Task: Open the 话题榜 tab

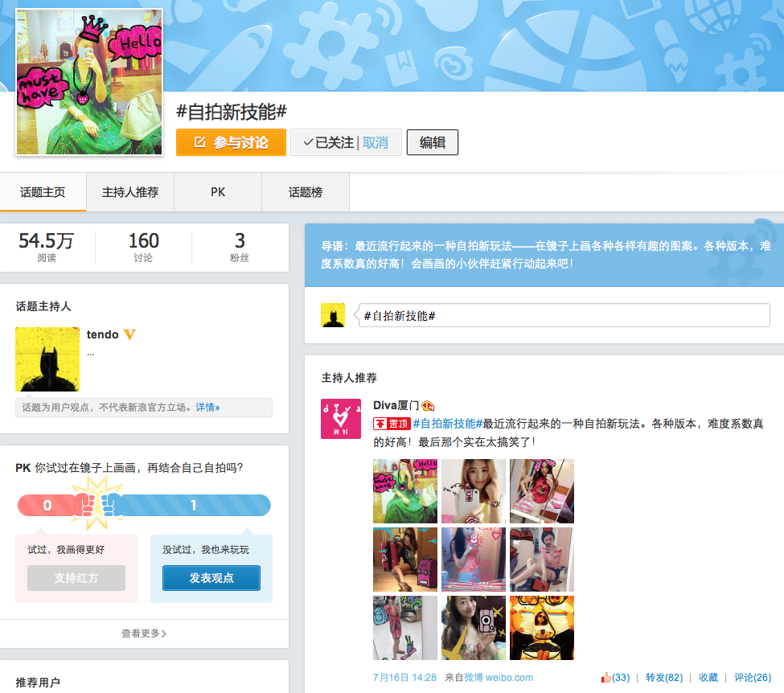Action: [306, 192]
